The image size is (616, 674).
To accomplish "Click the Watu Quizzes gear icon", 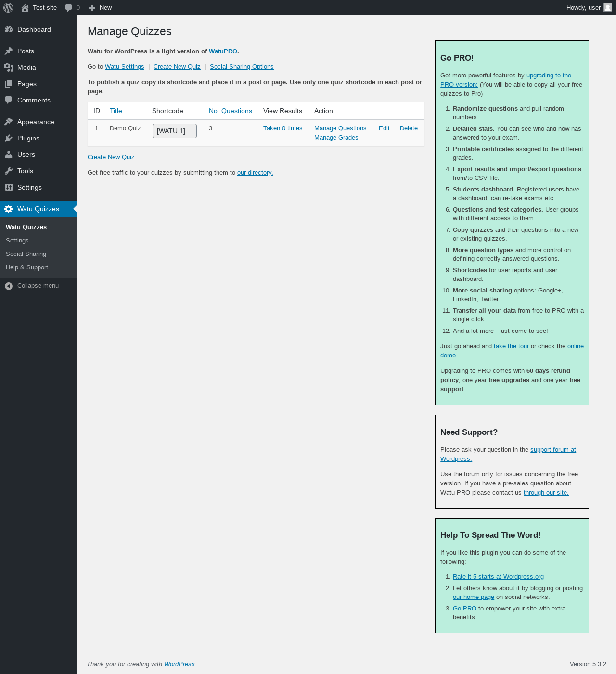I will (9, 209).
